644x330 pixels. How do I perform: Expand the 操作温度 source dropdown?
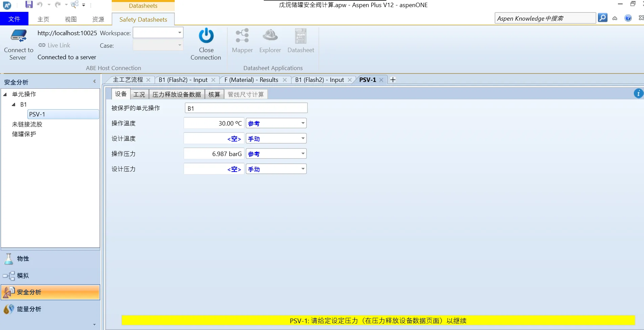click(x=303, y=123)
